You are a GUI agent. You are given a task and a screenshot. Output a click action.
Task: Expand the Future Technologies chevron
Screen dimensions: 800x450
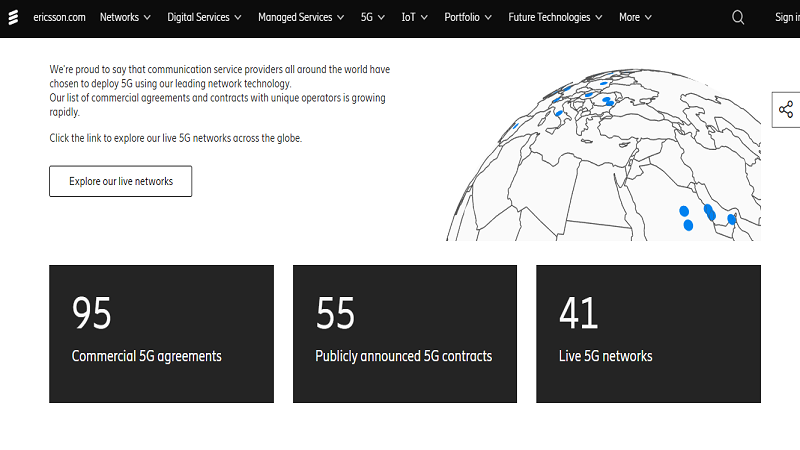(x=599, y=17)
